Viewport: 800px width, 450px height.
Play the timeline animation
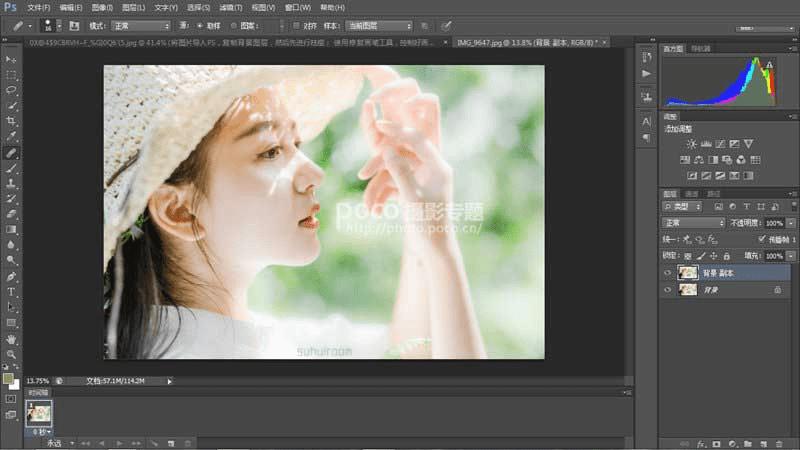pyautogui.click(x=119, y=443)
